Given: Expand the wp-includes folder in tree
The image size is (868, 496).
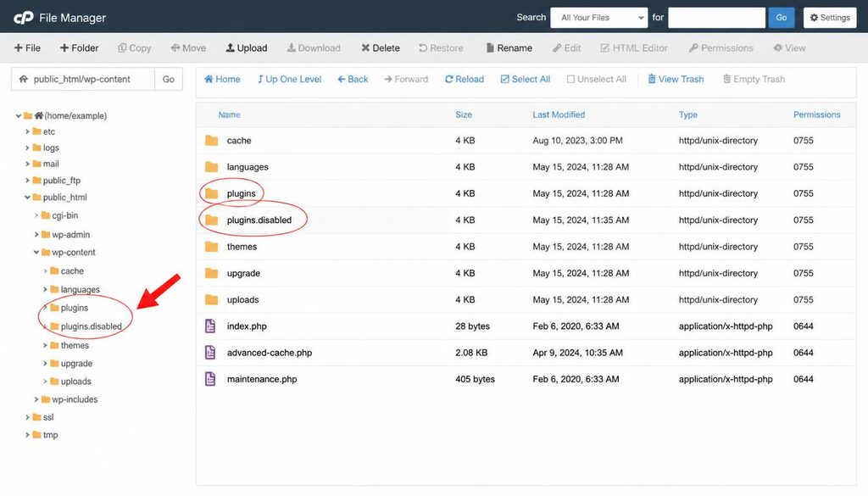Looking at the screenshot, I should [36, 399].
